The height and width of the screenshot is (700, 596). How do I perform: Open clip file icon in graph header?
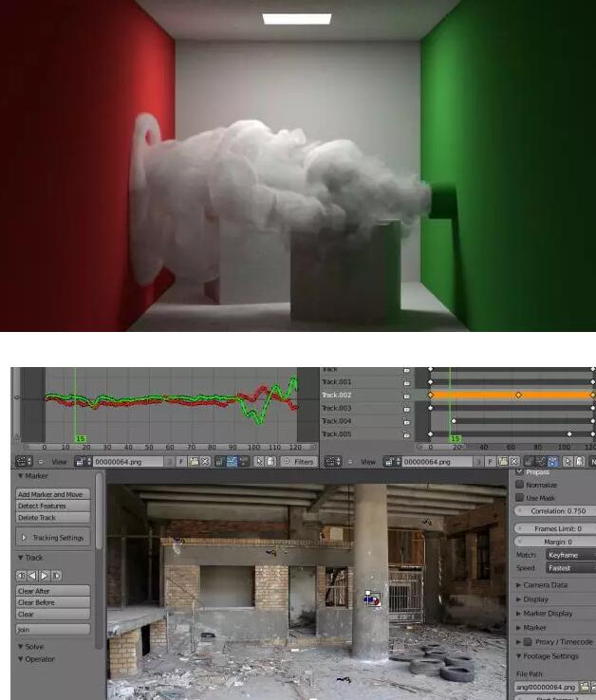[194, 462]
